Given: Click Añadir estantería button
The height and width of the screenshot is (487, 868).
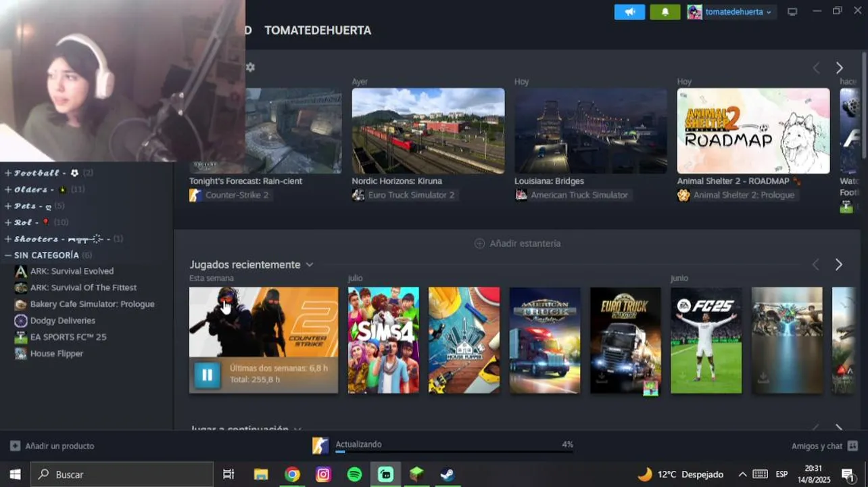Looking at the screenshot, I should click(518, 243).
